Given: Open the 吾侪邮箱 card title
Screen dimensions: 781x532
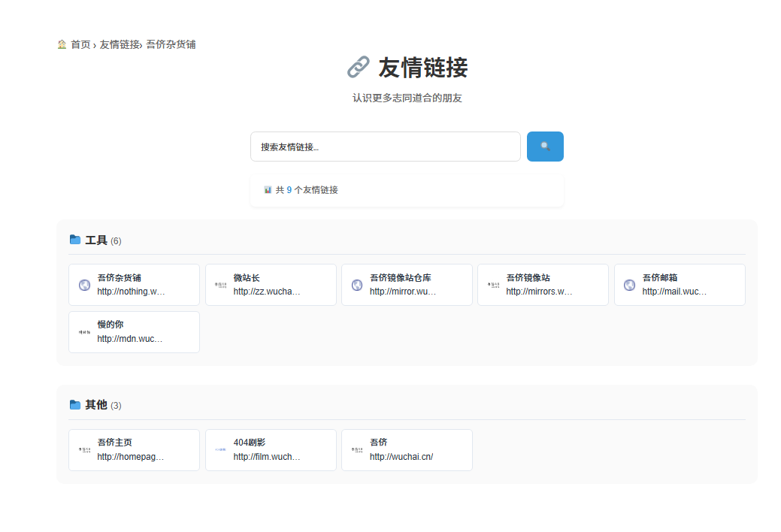Looking at the screenshot, I should pyautogui.click(x=659, y=277).
